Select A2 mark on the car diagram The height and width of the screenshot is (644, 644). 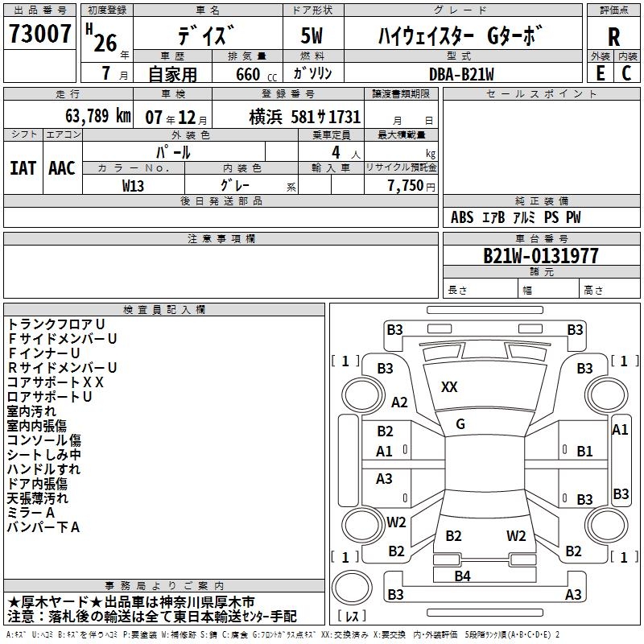tap(399, 402)
